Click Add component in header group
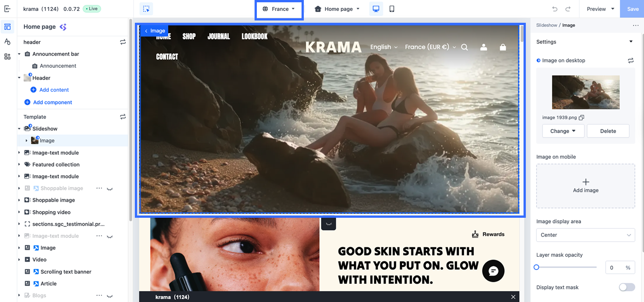The height and width of the screenshot is (302, 644). (x=53, y=102)
